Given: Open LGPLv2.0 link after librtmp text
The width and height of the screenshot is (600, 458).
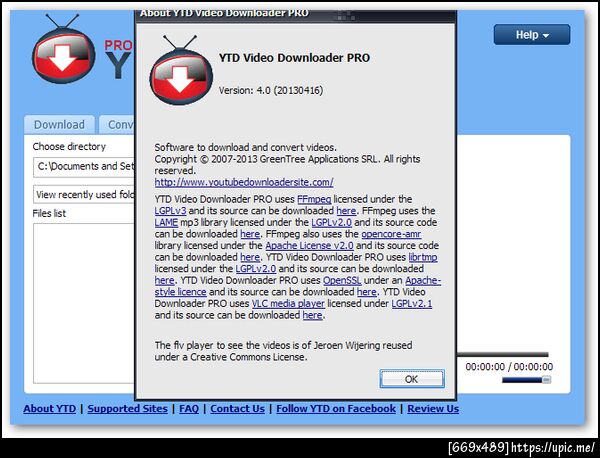Looking at the screenshot, I should click(256, 269).
